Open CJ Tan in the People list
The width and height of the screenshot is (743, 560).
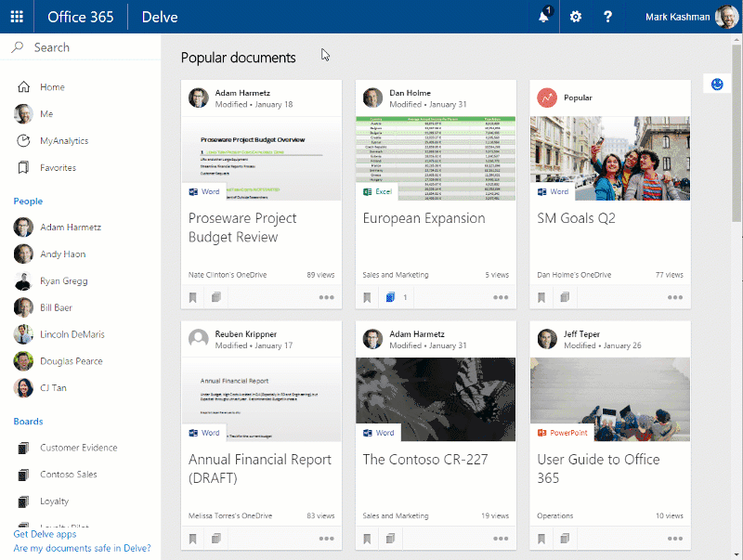pos(53,388)
